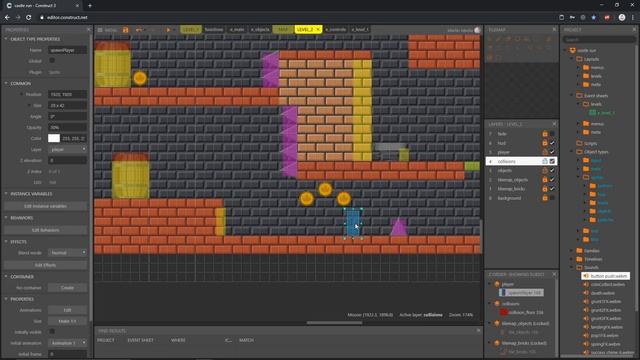Viewport: 640px width, 360px height.
Task: Click the green e_level_1 event sheet icon
Action: 593,113
